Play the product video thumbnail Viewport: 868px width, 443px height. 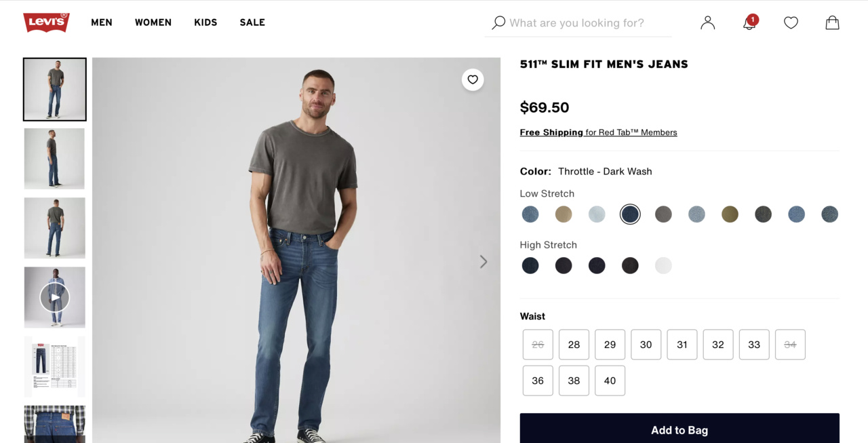pos(55,297)
